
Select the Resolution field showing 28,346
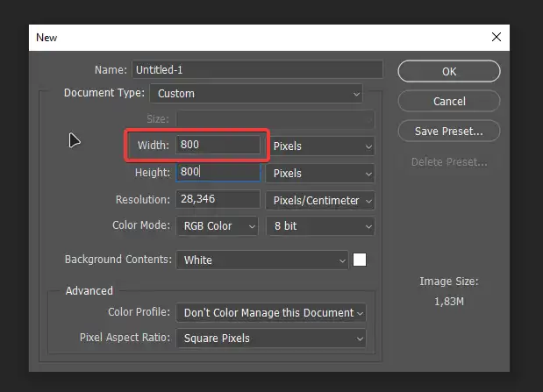(x=218, y=200)
